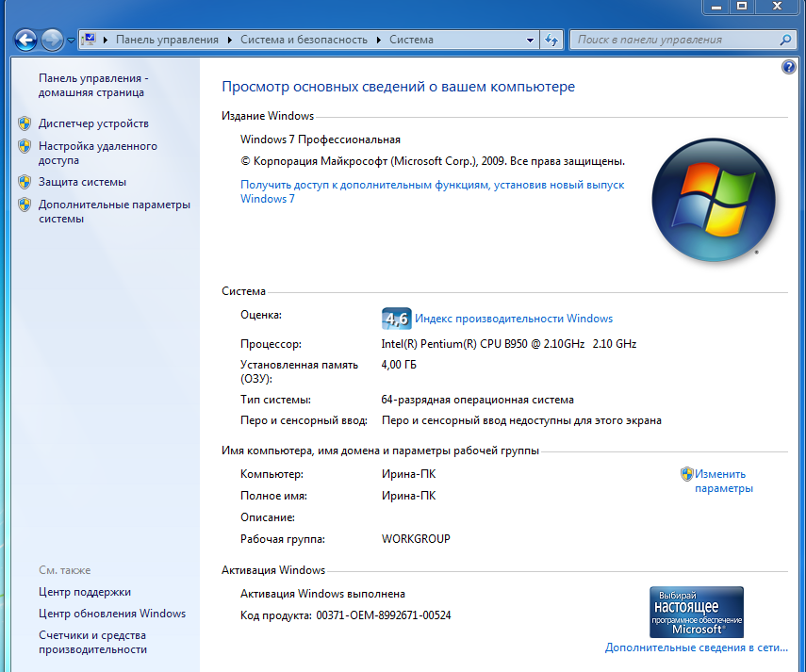Close the System window
The width and height of the screenshot is (806, 672).
(x=777, y=7)
